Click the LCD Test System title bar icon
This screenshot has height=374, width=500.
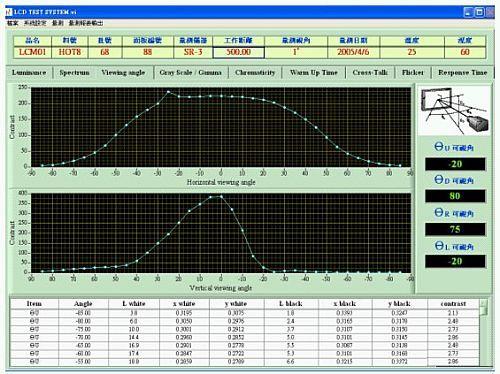pyautogui.click(x=9, y=12)
